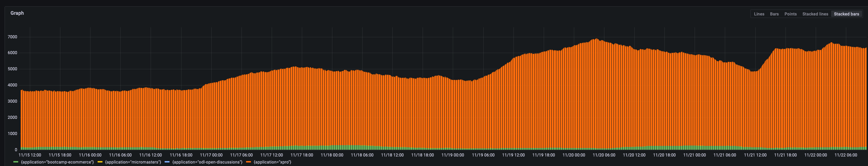The height and width of the screenshot is (166, 868).
Task: Toggle the odl-open-discussions series in legend
Action: point(207,162)
